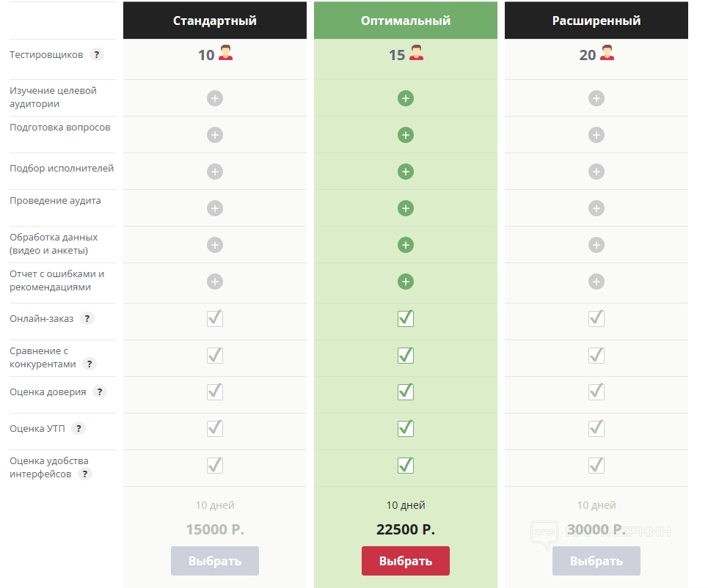Expand Изучение целевой аудитории in Оптимальный column
This screenshot has width=708, height=588.
[x=406, y=98]
